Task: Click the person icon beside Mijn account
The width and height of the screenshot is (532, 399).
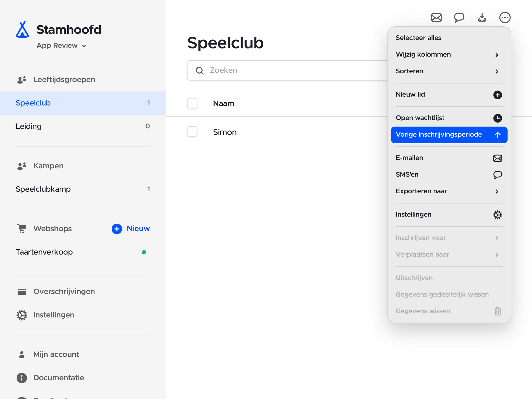Action: [x=22, y=354]
